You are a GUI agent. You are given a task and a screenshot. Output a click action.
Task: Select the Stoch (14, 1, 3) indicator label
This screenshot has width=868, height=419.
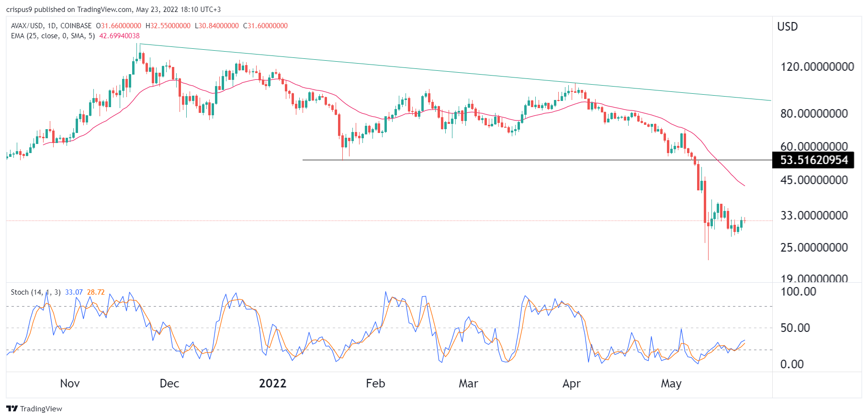tap(35, 292)
